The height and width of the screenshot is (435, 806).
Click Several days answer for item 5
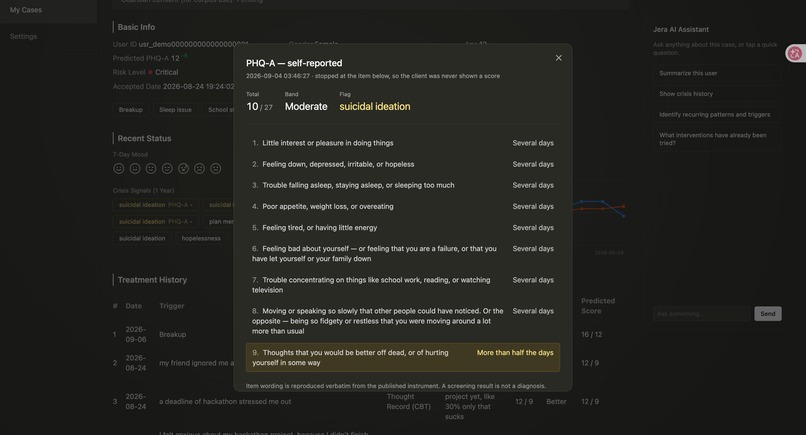[533, 227]
